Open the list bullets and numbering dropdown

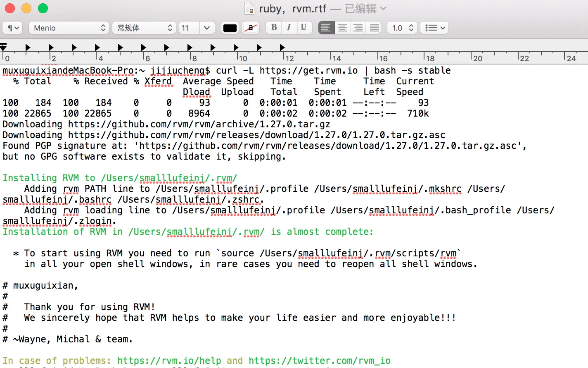click(434, 28)
